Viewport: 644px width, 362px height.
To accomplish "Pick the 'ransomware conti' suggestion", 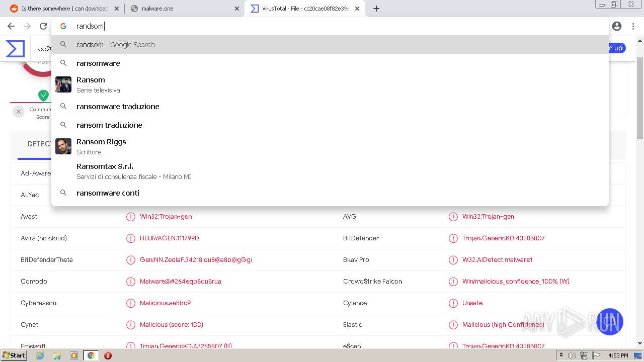I will (x=330, y=193).
